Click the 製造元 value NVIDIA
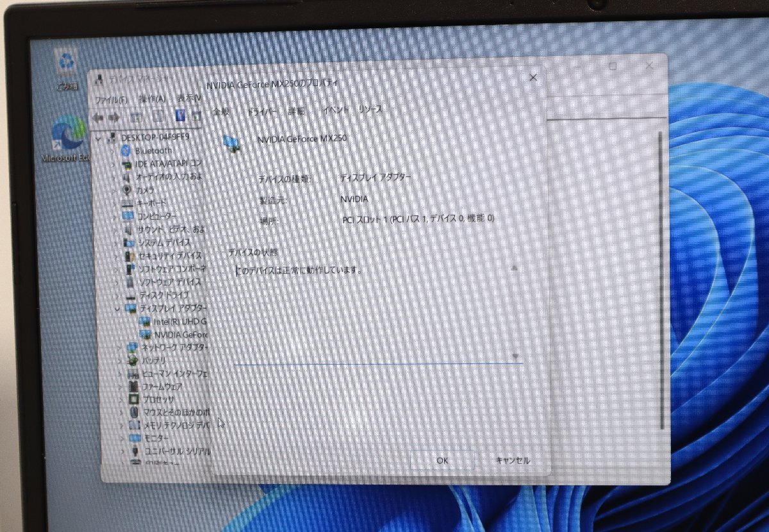The image size is (769, 532). point(356,199)
